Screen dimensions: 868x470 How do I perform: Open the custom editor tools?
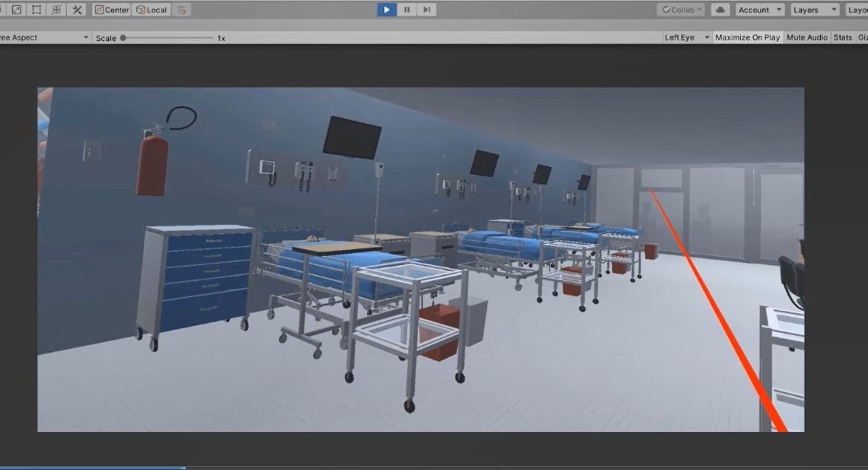[77, 10]
